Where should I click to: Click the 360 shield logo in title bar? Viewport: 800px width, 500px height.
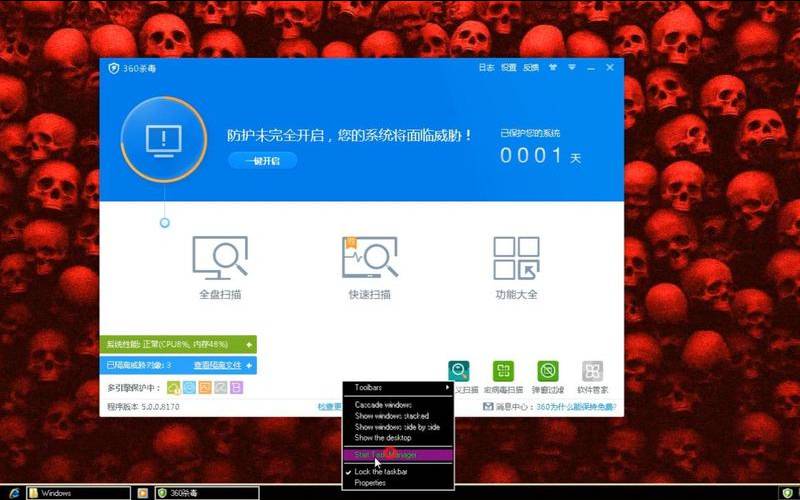coord(113,68)
